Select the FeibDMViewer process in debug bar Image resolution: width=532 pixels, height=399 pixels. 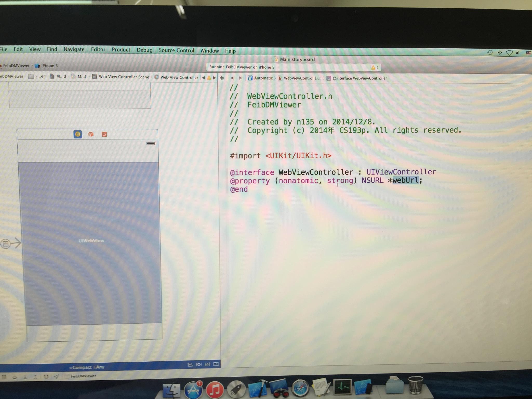[81, 376]
